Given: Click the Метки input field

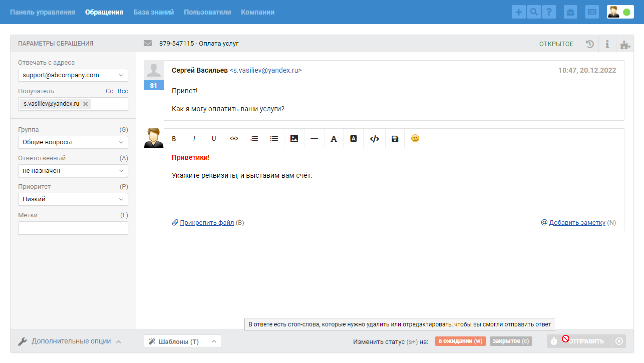Looking at the screenshot, I should click(73, 228).
